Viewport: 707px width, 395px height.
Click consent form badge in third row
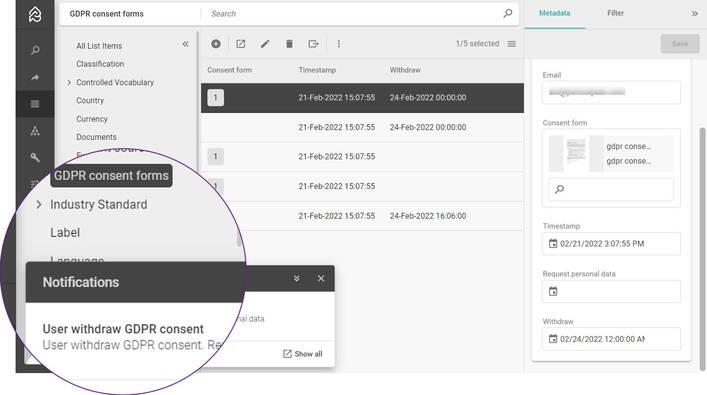coord(216,156)
